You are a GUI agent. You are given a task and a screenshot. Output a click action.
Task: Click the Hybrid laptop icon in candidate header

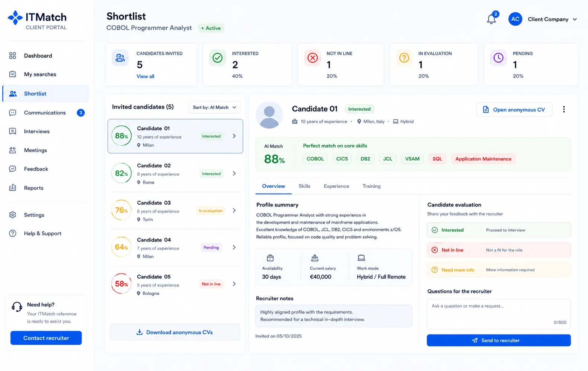[x=396, y=121]
